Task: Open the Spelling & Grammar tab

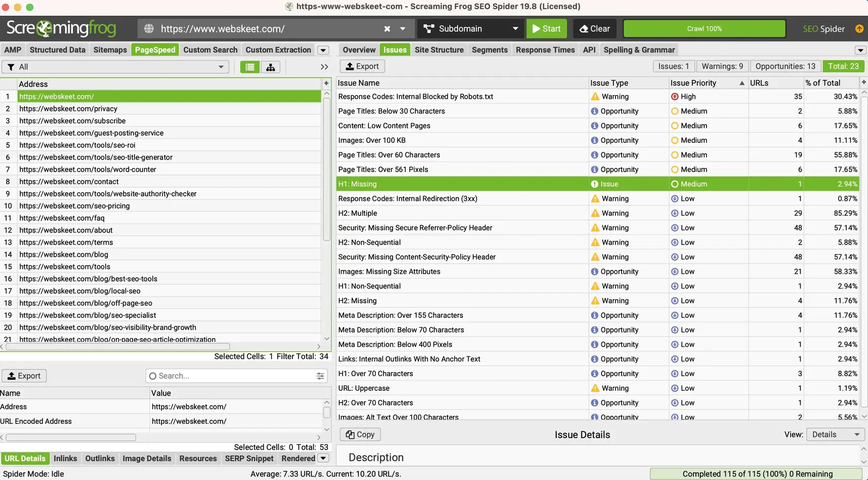Action: [639, 50]
